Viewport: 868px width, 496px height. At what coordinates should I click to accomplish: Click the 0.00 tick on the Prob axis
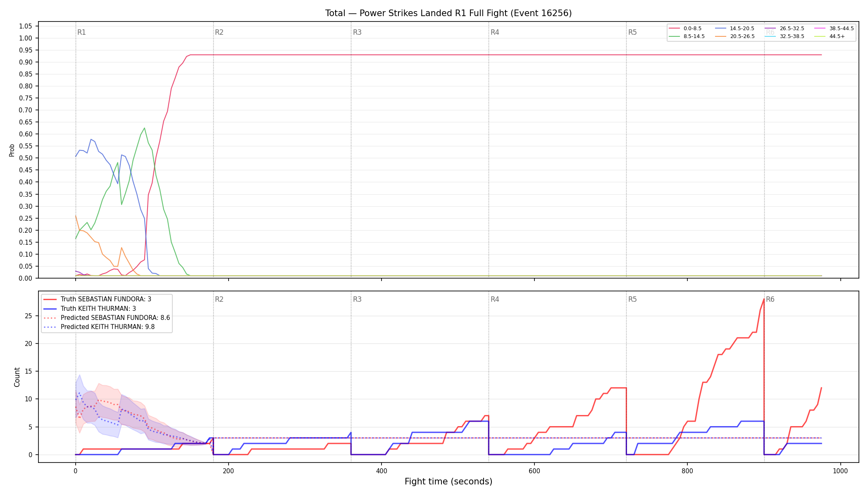tap(25, 278)
